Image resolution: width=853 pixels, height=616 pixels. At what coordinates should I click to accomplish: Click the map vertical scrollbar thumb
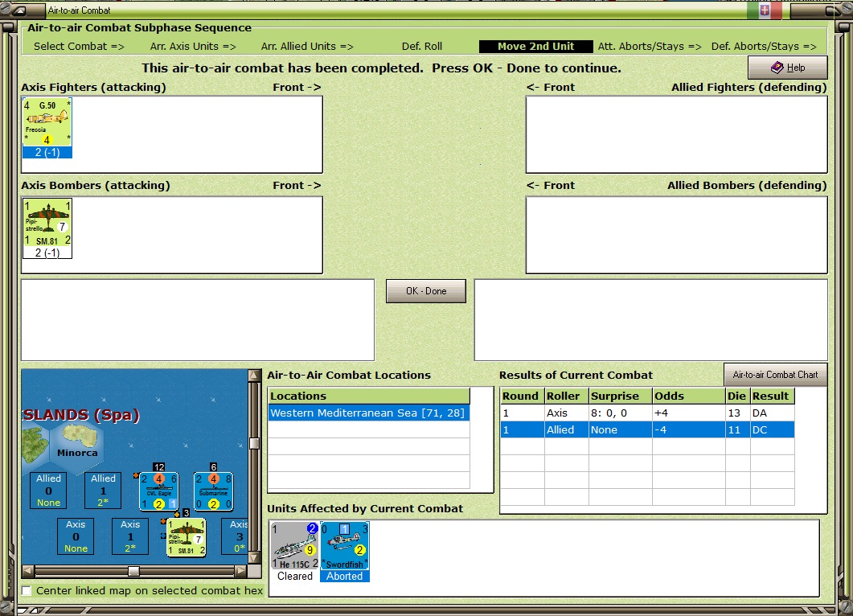254,443
